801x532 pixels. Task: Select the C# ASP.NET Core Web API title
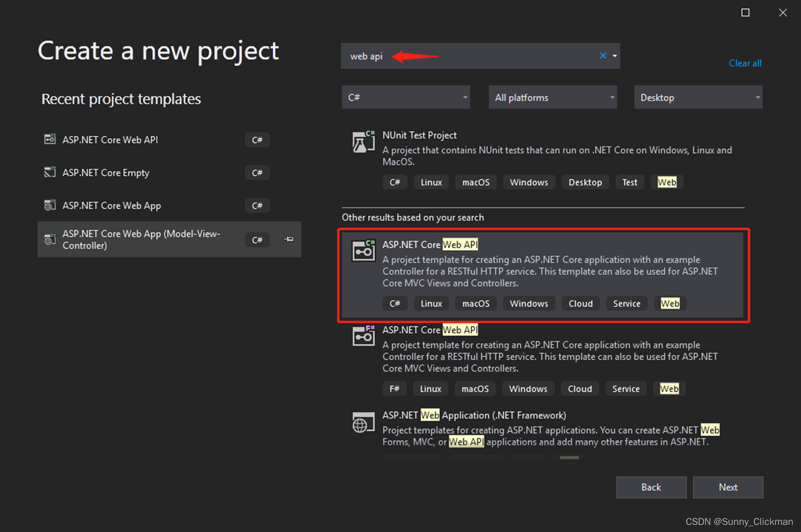tap(430, 244)
